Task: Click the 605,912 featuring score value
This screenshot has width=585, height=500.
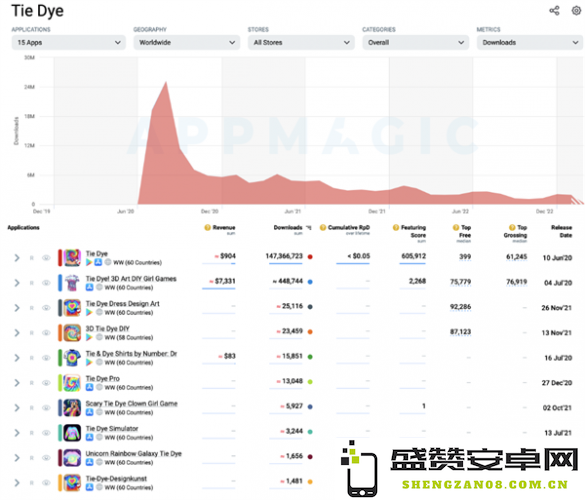Action: pos(413,256)
